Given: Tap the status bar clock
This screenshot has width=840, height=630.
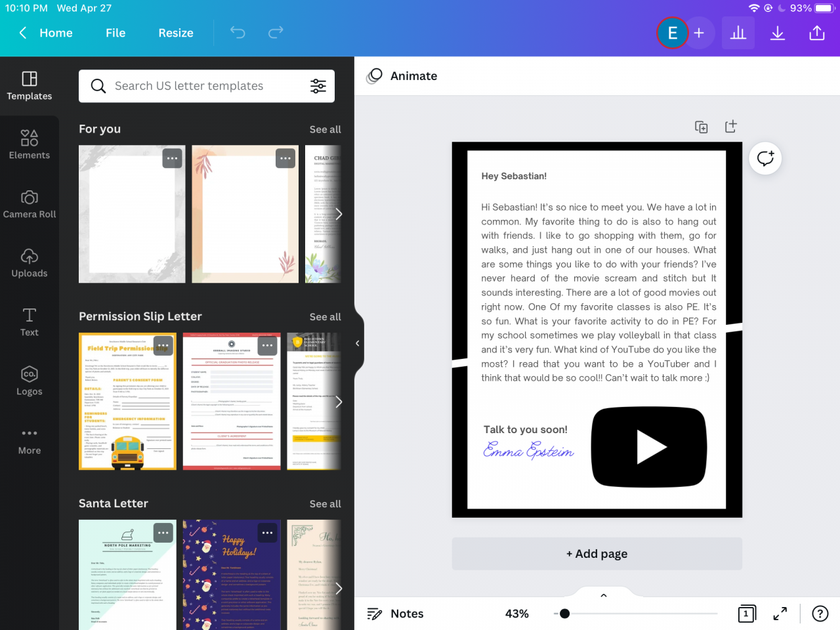Looking at the screenshot, I should 27,9.
